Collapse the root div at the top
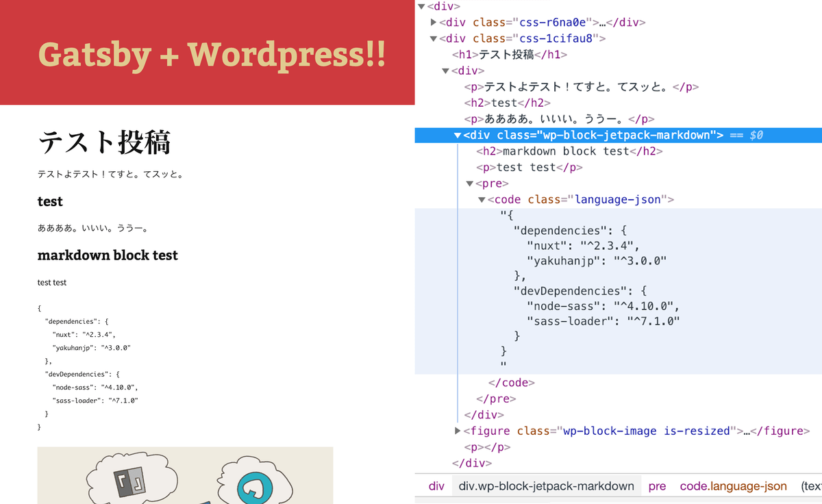822x504 pixels. pyautogui.click(x=422, y=6)
